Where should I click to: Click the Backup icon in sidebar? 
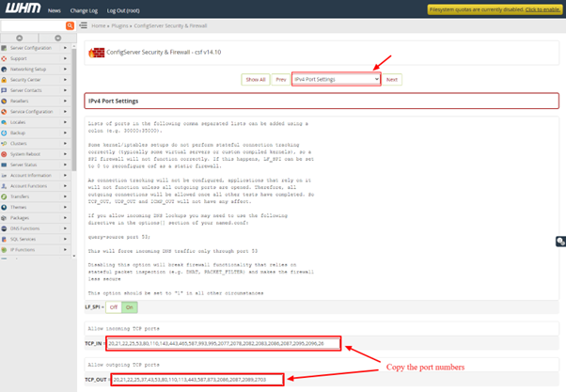click(x=5, y=133)
